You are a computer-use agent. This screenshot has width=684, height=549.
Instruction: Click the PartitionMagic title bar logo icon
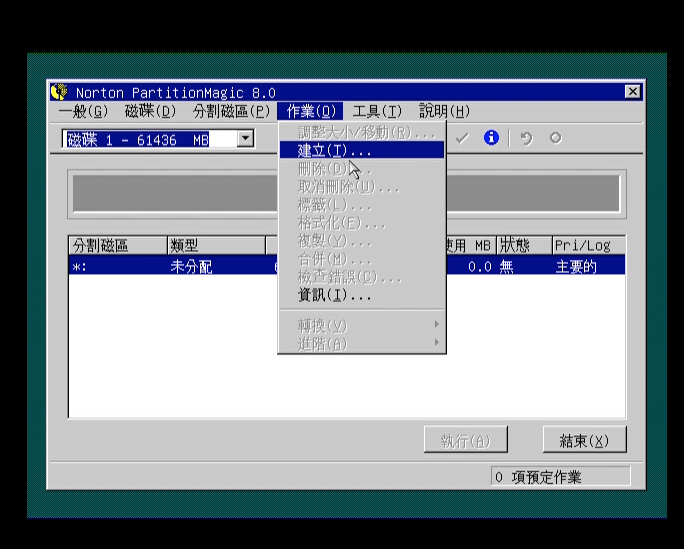click(59, 92)
